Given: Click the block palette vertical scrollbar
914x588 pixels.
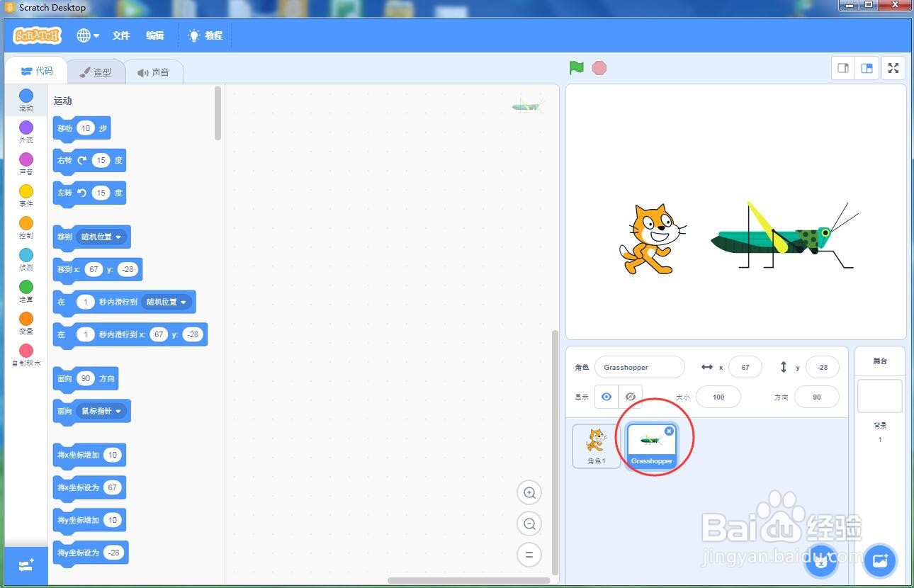Looking at the screenshot, I should pos(218,113).
